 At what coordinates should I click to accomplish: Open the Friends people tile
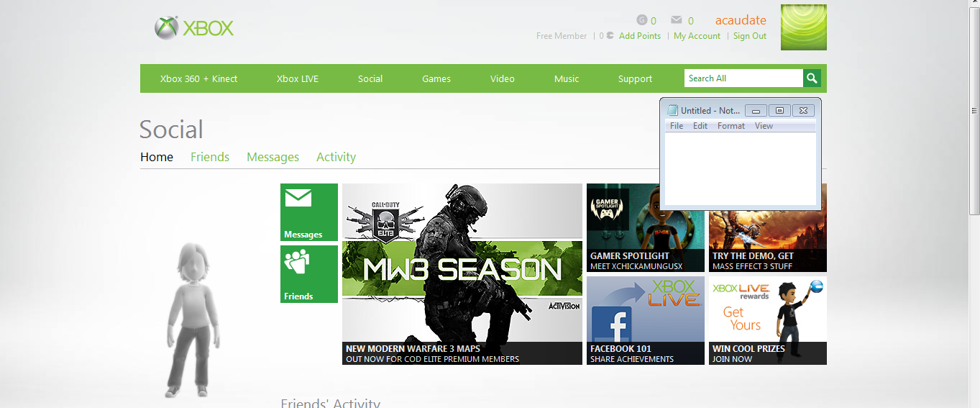[x=309, y=274]
